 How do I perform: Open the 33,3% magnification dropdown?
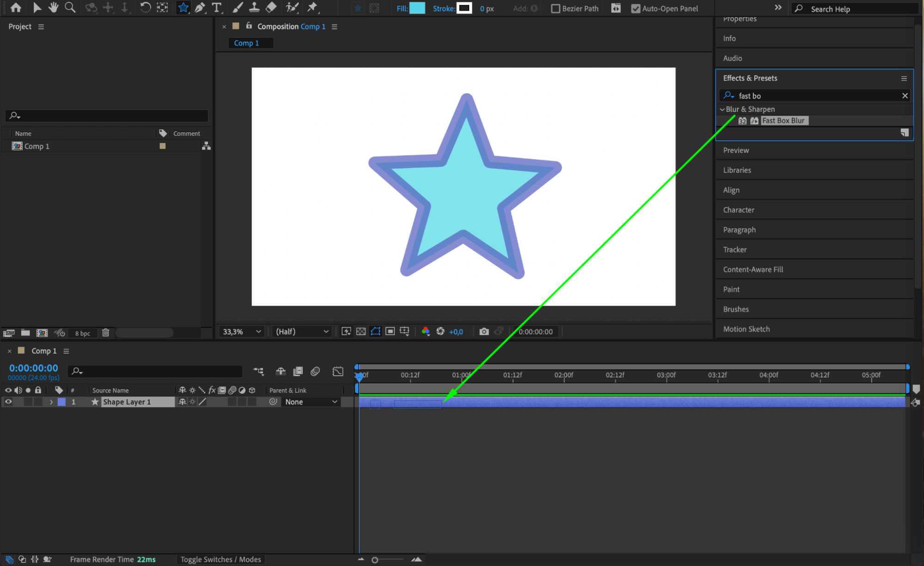(x=242, y=331)
